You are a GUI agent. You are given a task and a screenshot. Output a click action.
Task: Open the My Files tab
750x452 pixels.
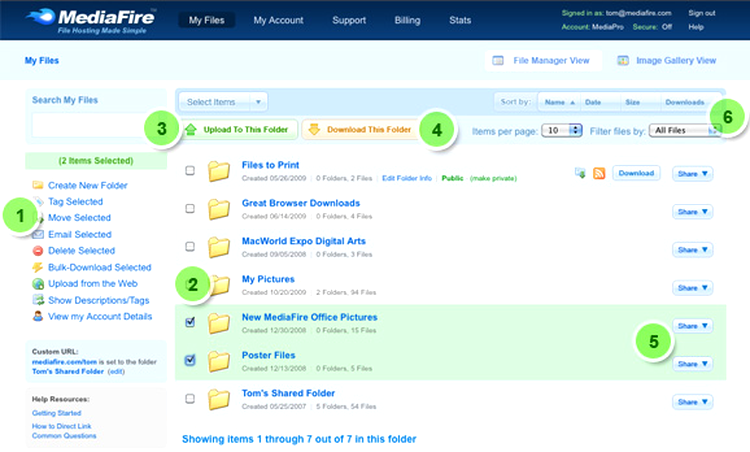coord(207,20)
